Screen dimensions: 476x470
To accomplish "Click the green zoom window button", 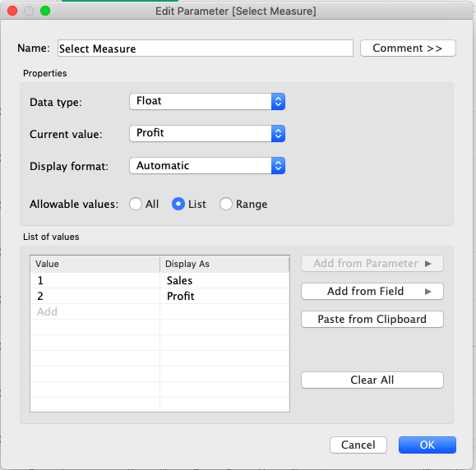I will pos(45,11).
